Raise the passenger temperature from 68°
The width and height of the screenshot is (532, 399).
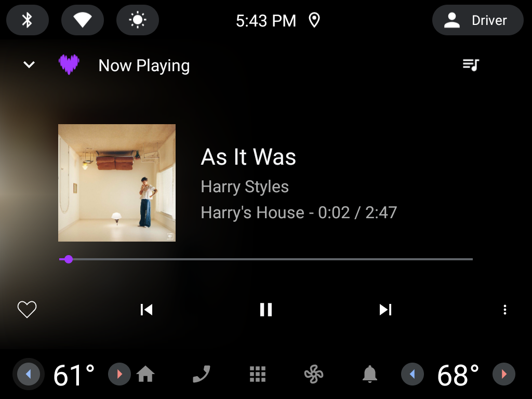(x=504, y=374)
